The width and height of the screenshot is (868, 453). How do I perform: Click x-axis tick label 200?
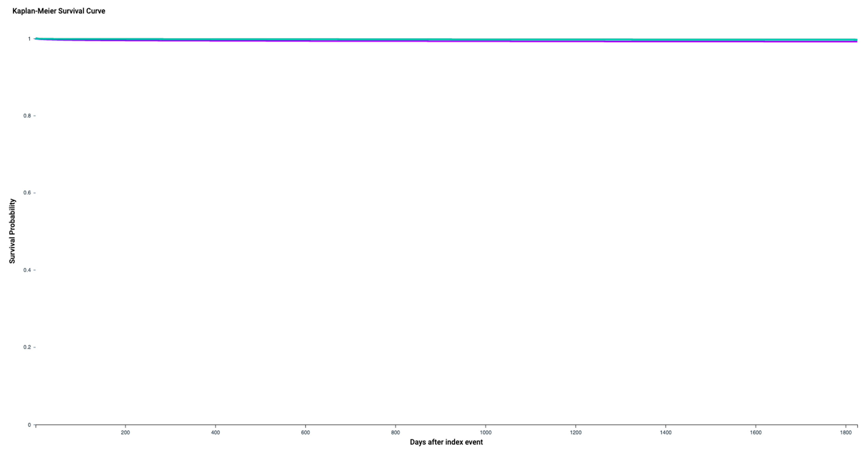125,432
